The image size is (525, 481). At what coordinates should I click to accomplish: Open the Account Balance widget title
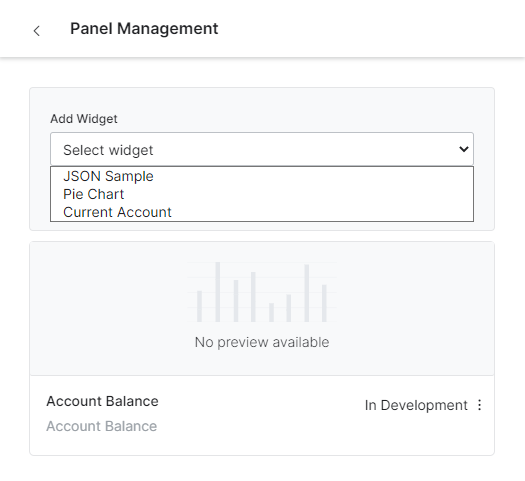point(102,401)
